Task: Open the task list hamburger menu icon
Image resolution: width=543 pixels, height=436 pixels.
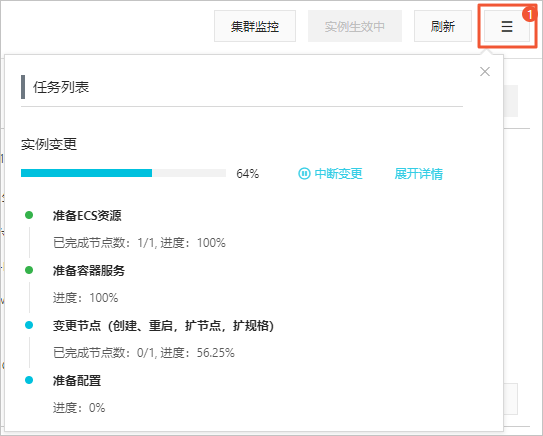Action: tap(507, 26)
